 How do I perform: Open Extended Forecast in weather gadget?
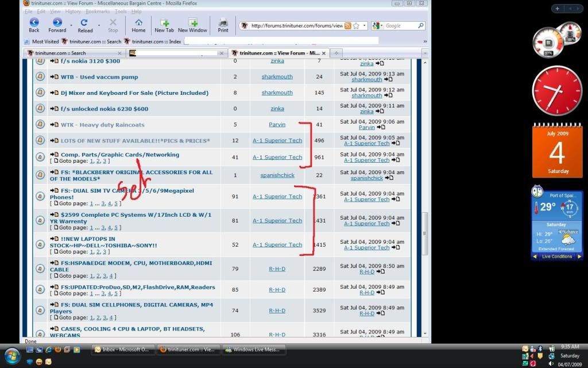[556, 248]
